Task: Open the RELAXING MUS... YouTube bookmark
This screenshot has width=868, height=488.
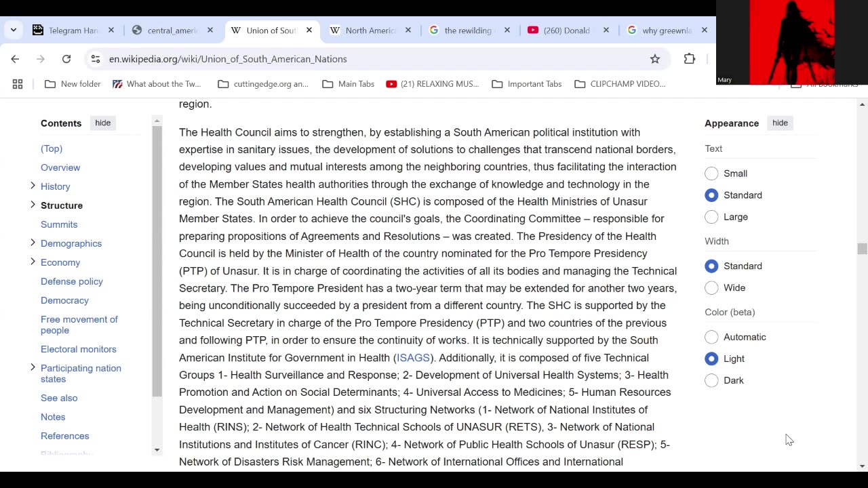Action: tap(433, 84)
